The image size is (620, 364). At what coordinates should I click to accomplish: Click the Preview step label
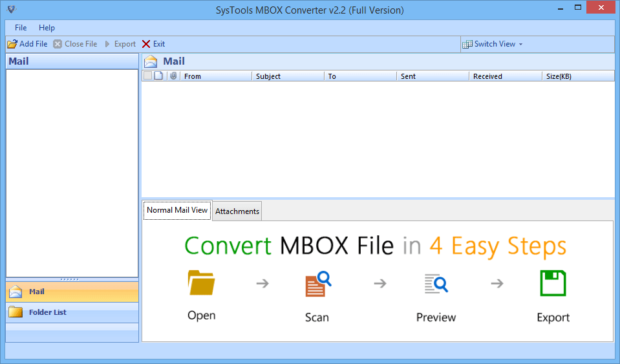436,317
